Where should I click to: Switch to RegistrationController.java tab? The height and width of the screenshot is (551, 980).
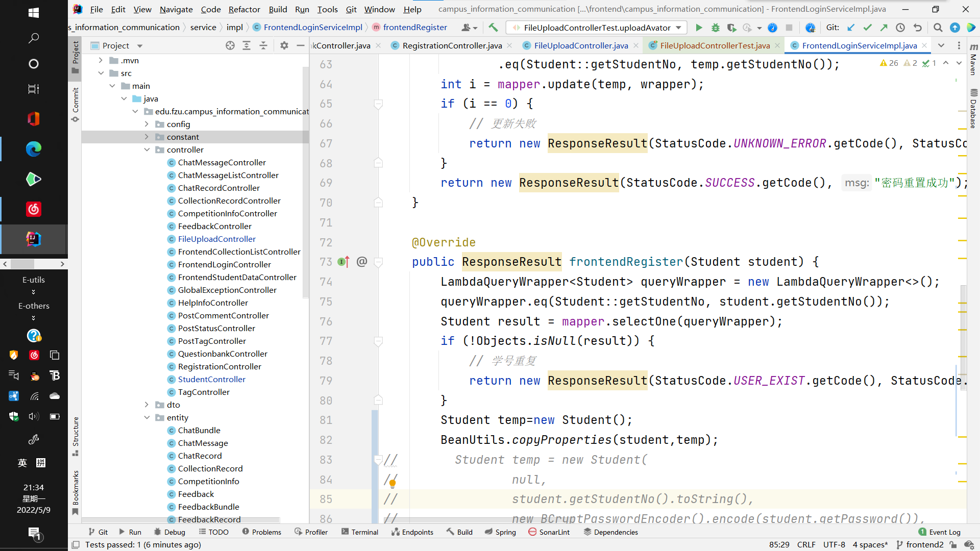coord(452,45)
